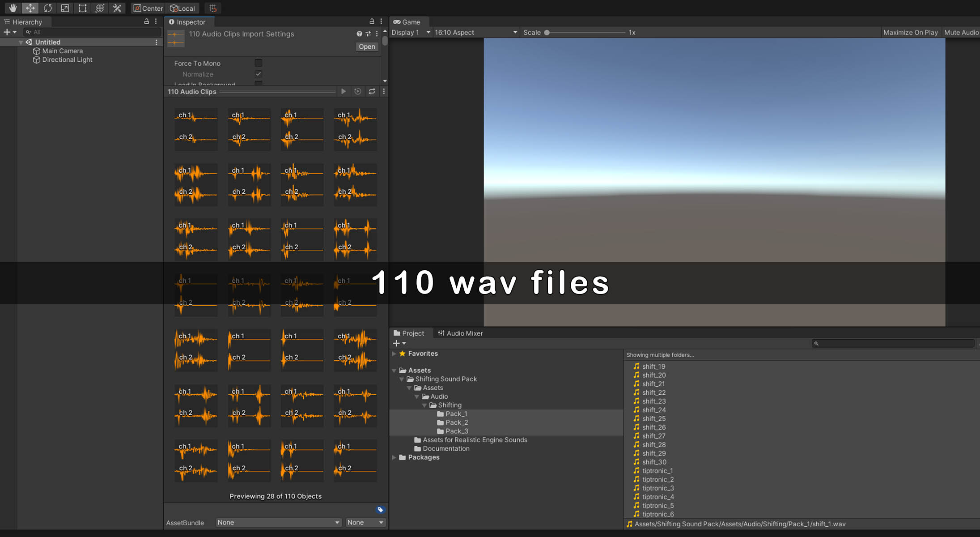Click the asset label tag icon
The height and width of the screenshot is (537, 980).
pyautogui.click(x=380, y=510)
